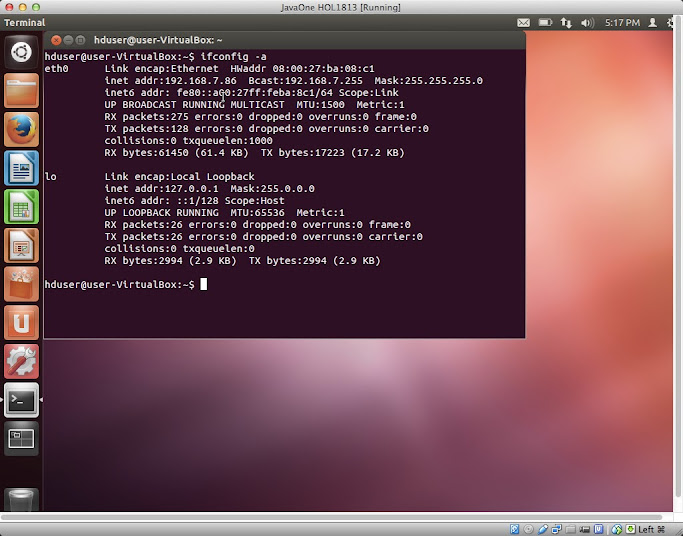Click 'TX bytes:17223 (17.2 KB)' text

[x=332, y=153]
